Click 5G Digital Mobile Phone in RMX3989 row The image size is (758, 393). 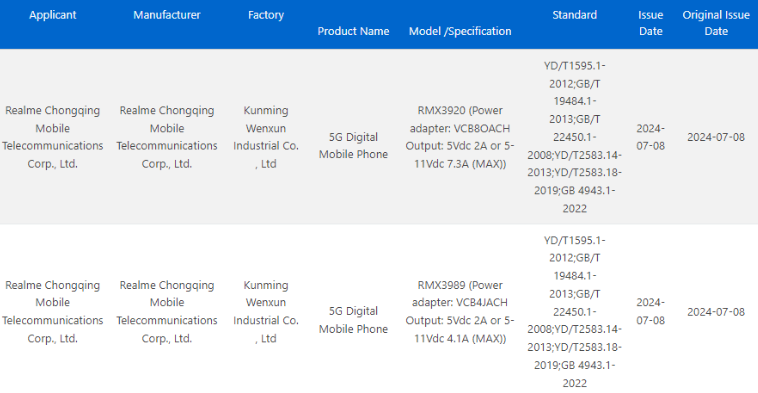pos(353,320)
